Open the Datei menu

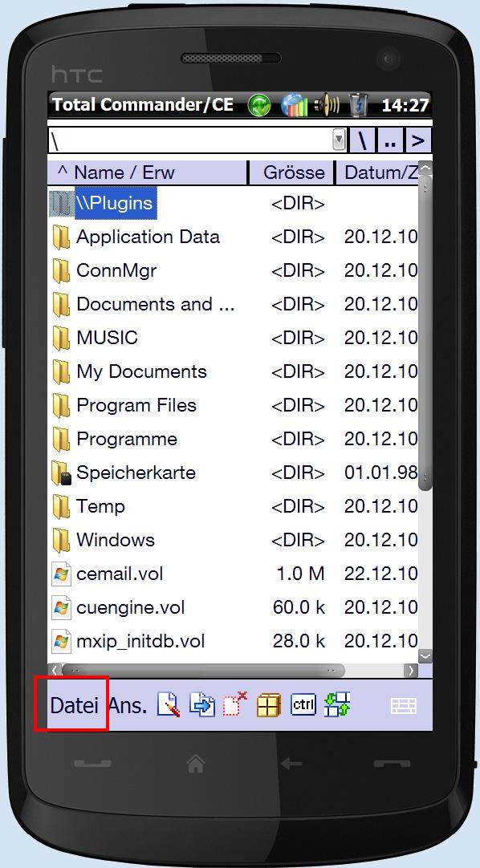74,706
